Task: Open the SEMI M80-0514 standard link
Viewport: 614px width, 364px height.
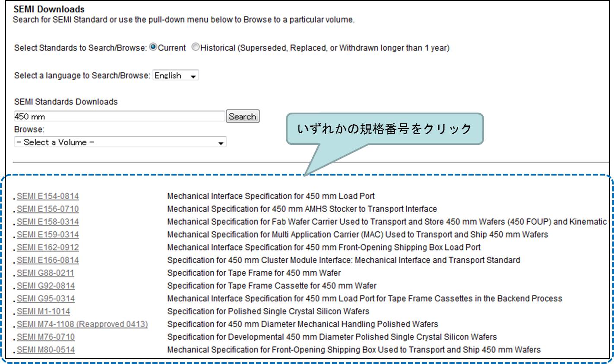Action: point(46,350)
